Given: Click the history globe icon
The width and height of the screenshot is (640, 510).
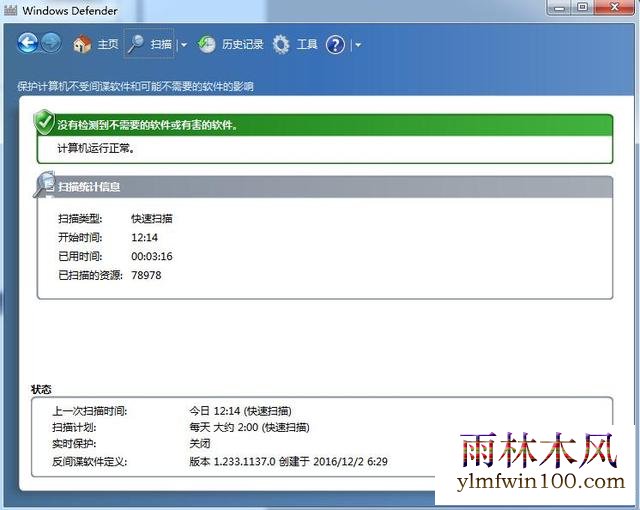Looking at the screenshot, I should point(207,44).
